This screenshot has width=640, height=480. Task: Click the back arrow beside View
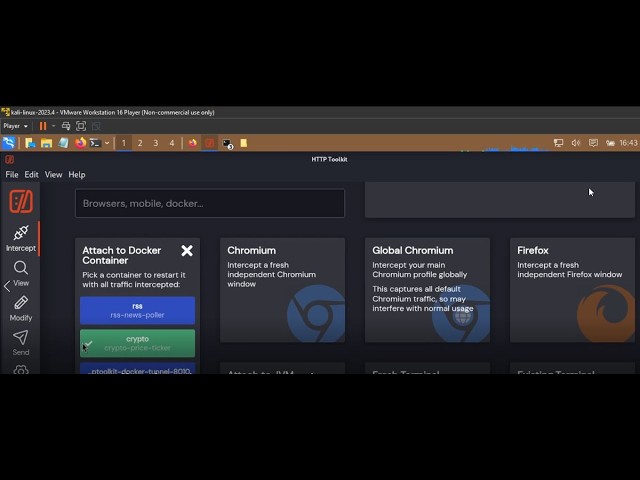click(x=7, y=286)
